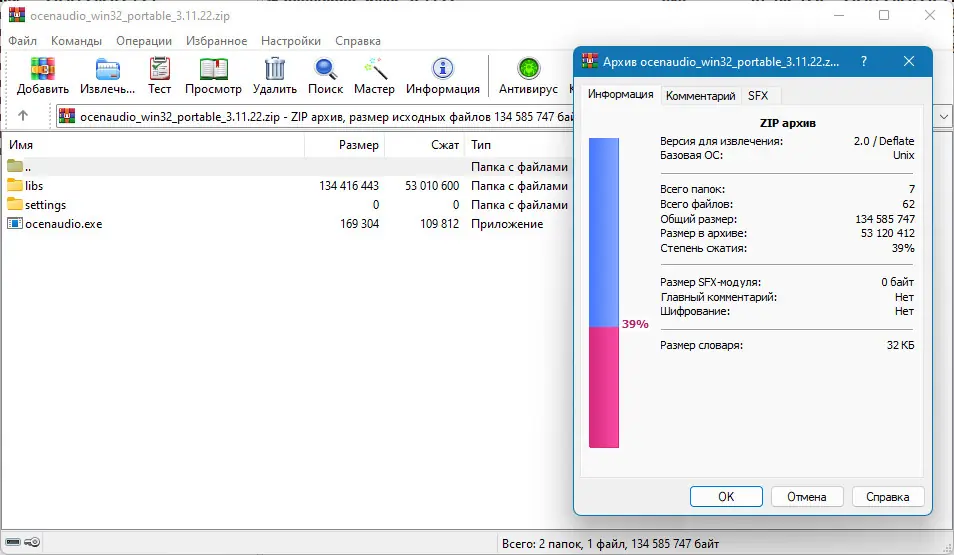
Task: Click the Информация toolbar icon
Action: tap(442, 69)
